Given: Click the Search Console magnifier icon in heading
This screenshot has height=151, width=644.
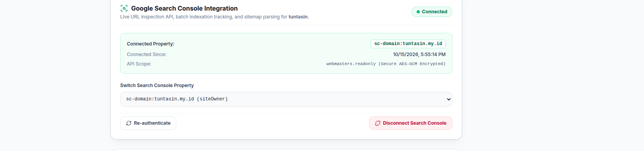Looking at the screenshot, I should click(124, 8).
